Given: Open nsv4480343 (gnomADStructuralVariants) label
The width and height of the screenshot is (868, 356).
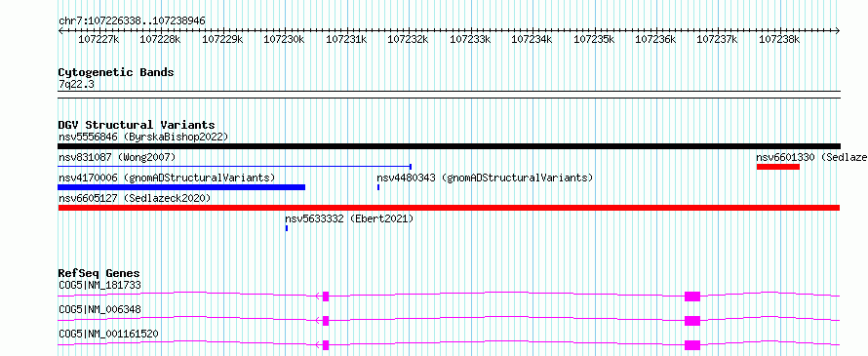Looking at the screenshot, I should pos(485,178).
